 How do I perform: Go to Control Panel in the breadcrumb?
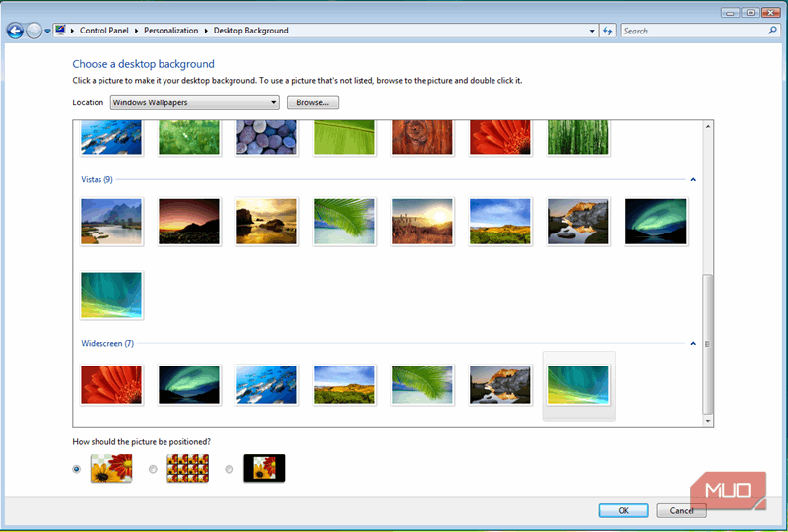pos(106,31)
